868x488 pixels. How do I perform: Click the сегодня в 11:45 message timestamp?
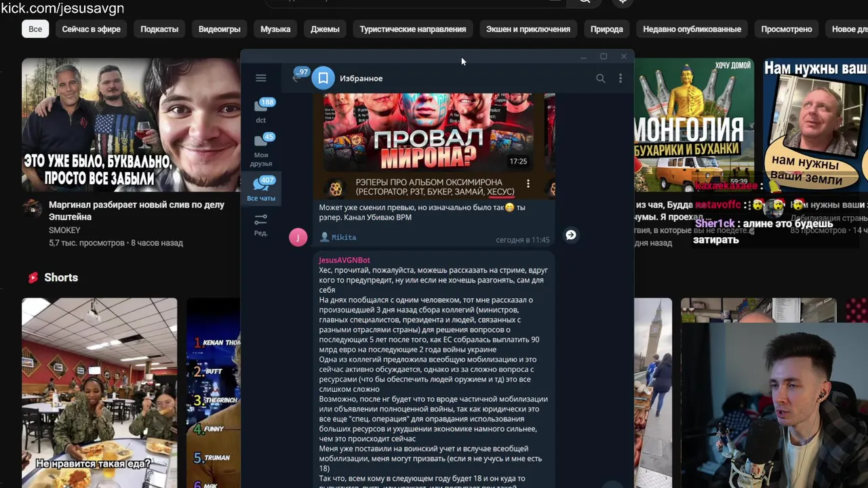pos(522,240)
